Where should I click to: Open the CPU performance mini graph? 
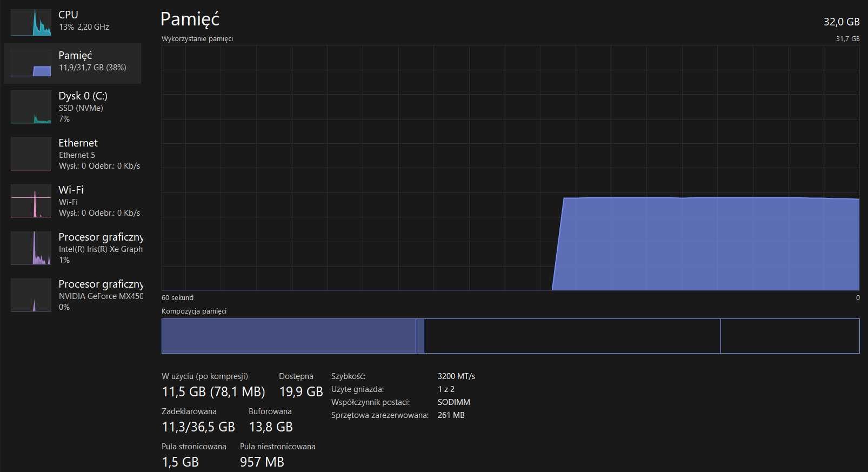click(x=31, y=22)
